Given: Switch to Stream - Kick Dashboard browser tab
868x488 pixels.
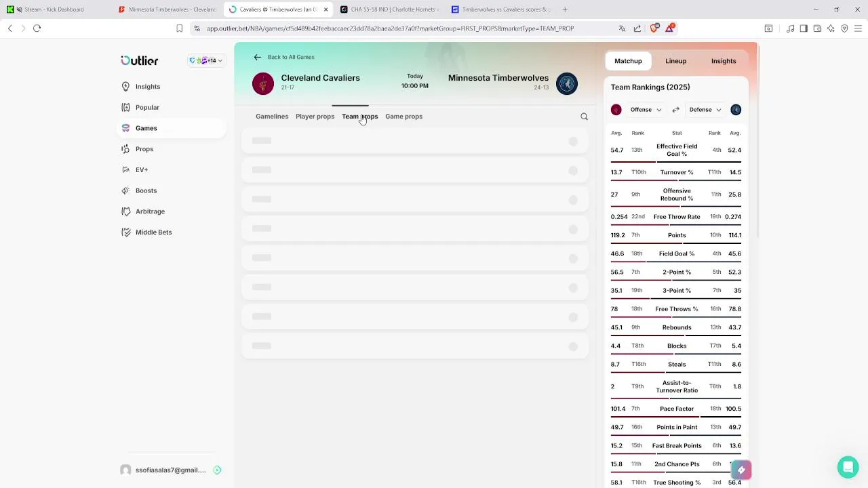Looking at the screenshot, I should 54,9.
